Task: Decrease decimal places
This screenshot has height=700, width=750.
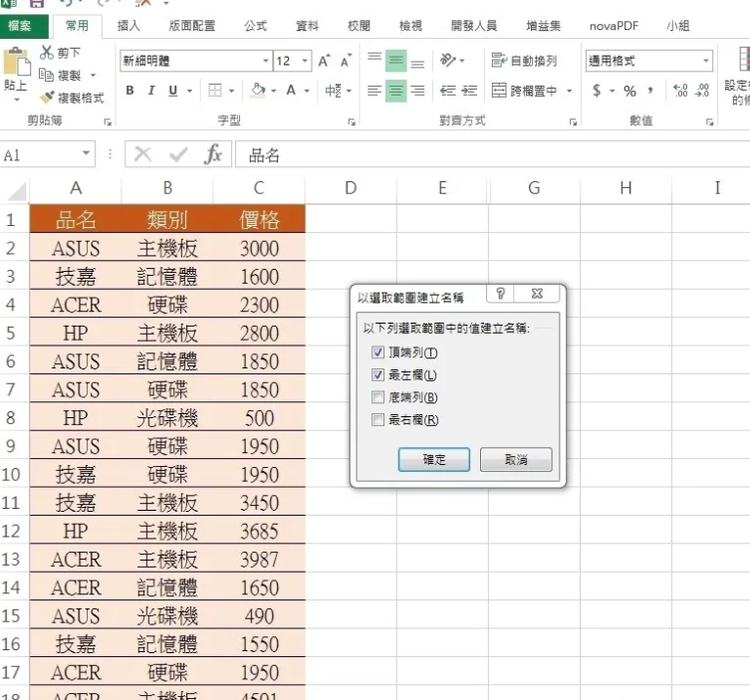Action: [x=702, y=91]
